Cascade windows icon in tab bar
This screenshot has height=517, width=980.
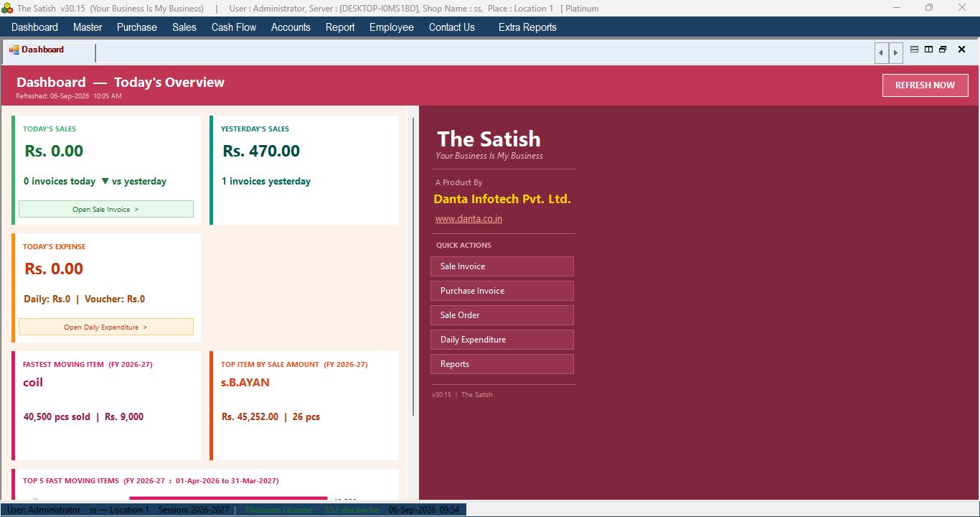(943, 50)
